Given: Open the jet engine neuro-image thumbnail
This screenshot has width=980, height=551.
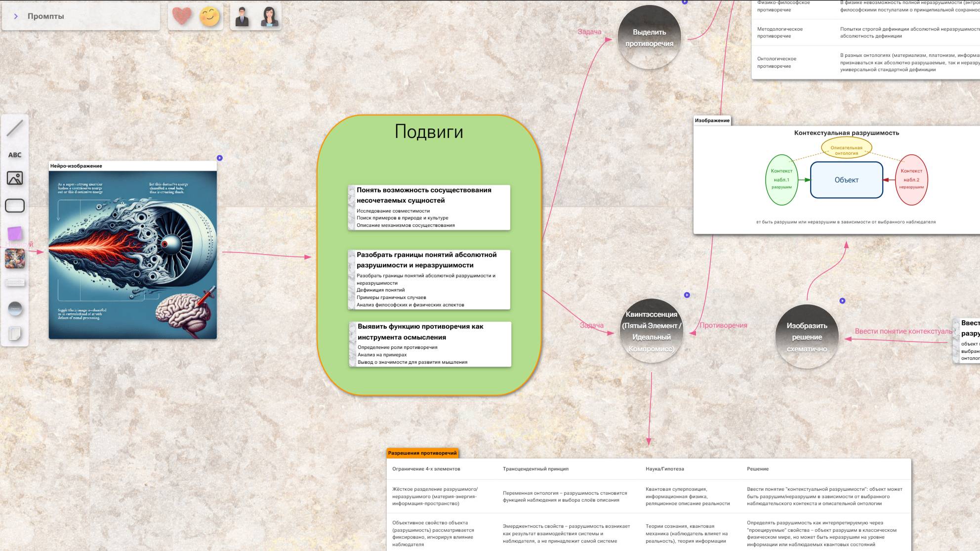Looking at the screenshot, I should (133, 255).
